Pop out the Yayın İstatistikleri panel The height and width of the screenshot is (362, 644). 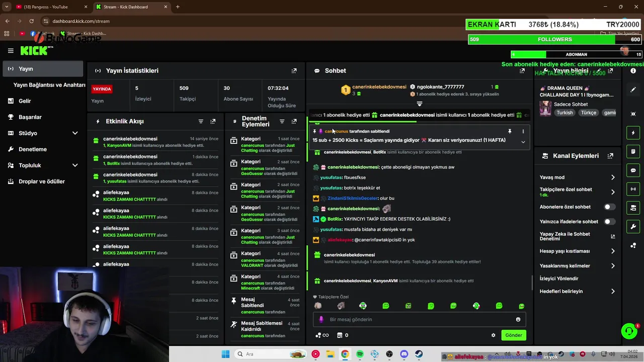click(x=294, y=71)
